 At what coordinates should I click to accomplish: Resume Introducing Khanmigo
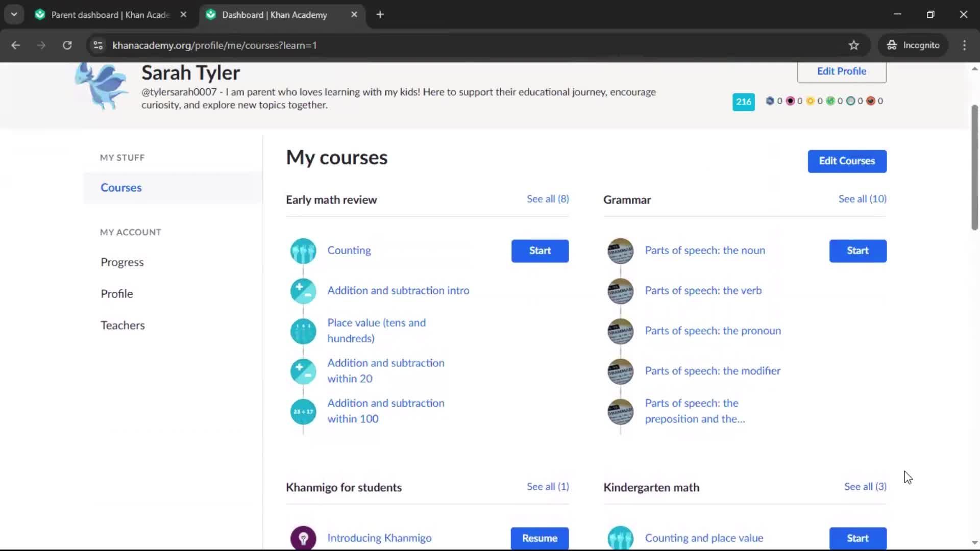point(540,538)
